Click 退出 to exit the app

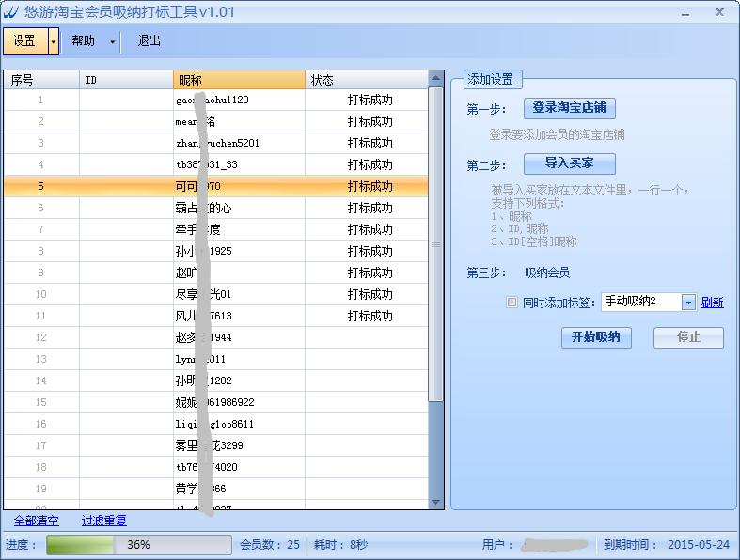pos(150,41)
